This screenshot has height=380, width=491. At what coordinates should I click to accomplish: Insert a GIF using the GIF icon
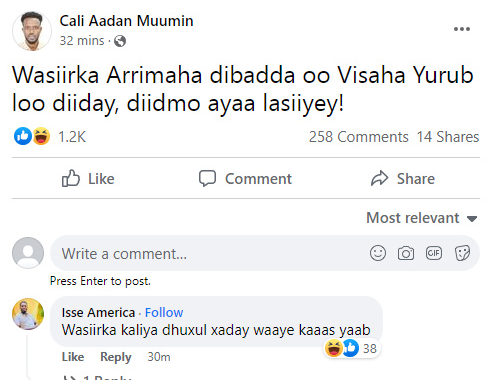[434, 253]
